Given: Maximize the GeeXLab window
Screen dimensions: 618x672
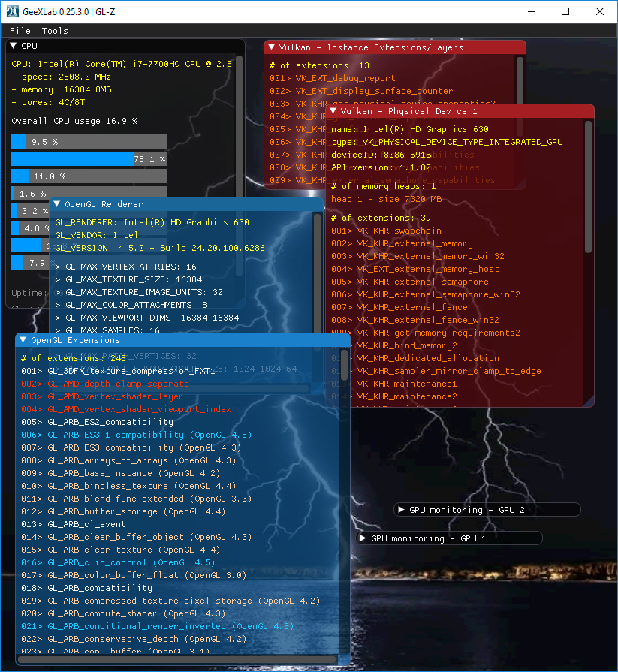Looking at the screenshot, I should pyautogui.click(x=565, y=11).
